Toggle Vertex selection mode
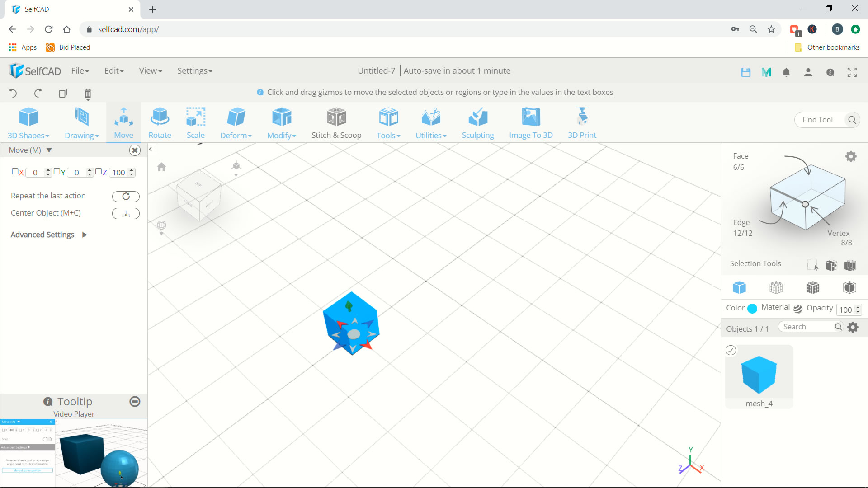The image size is (868, 488). (x=840, y=238)
